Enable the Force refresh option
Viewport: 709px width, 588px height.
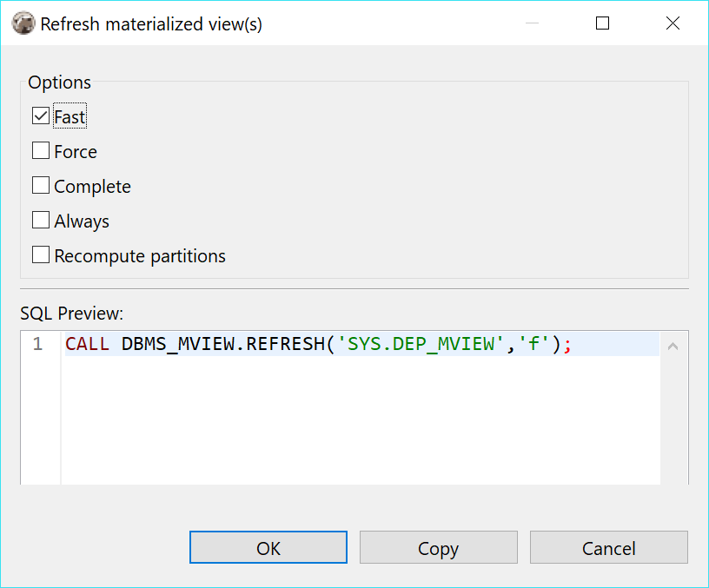click(40, 150)
